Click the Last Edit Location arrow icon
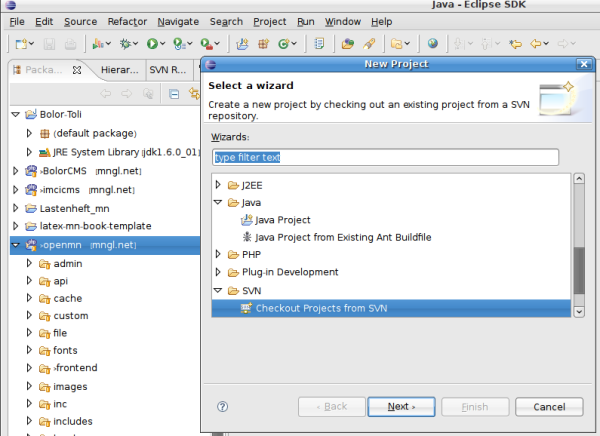Viewport: 600px width, 436px height. tap(515, 44)
